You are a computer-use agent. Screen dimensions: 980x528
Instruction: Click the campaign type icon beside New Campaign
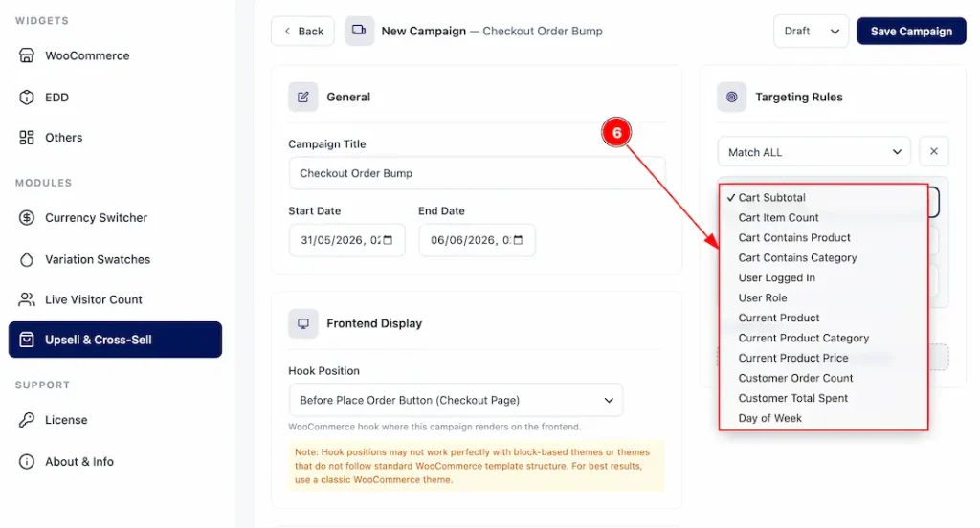[x=359, y=31]
